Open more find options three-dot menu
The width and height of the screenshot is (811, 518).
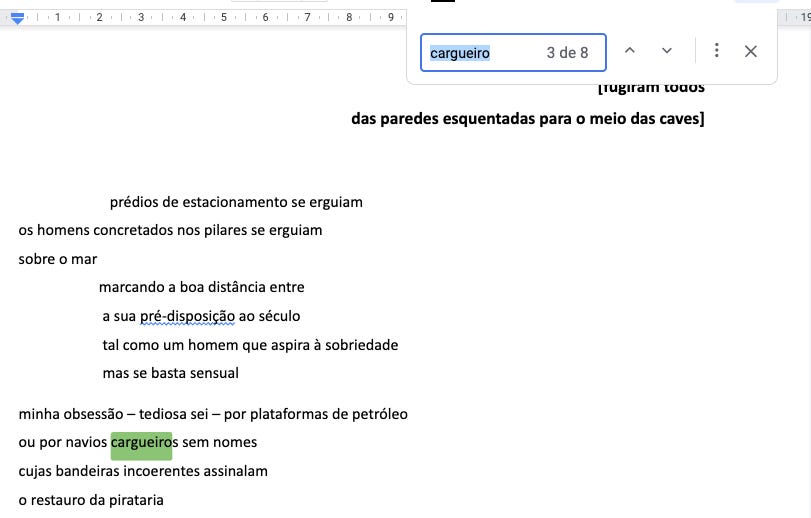click(x=716, y=50)
